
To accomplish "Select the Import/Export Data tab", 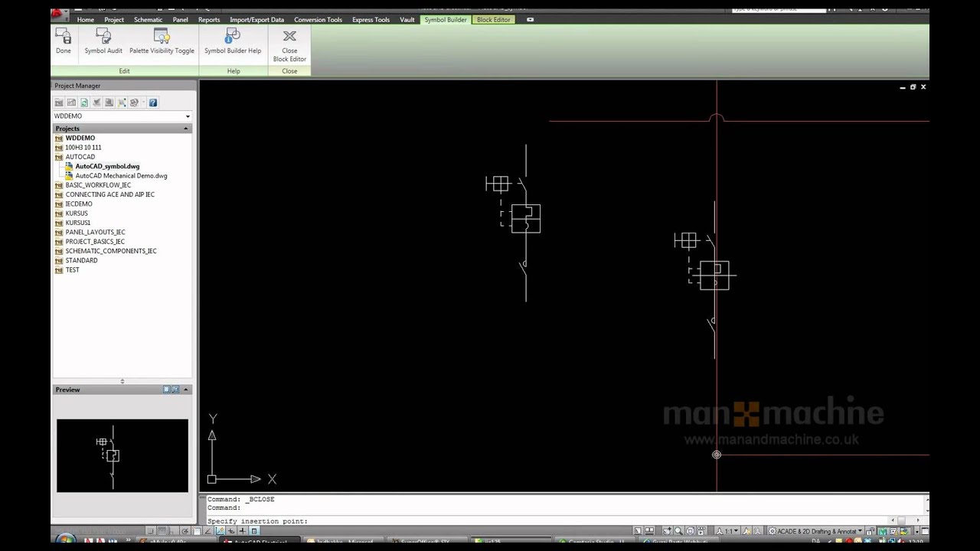I will pyautogui.click(x=256, y=20).
